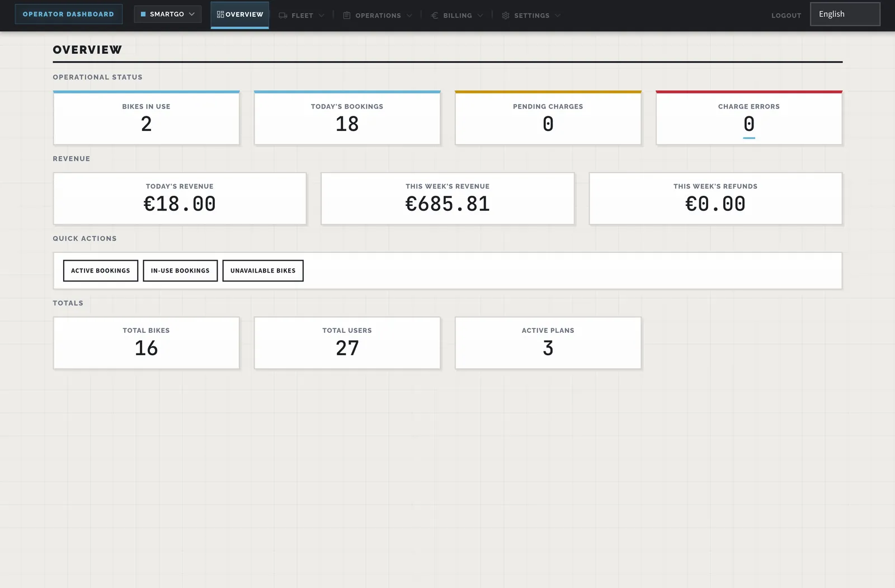
Task: Open Active Bookings quick action
Action: [x=101, y=271]
